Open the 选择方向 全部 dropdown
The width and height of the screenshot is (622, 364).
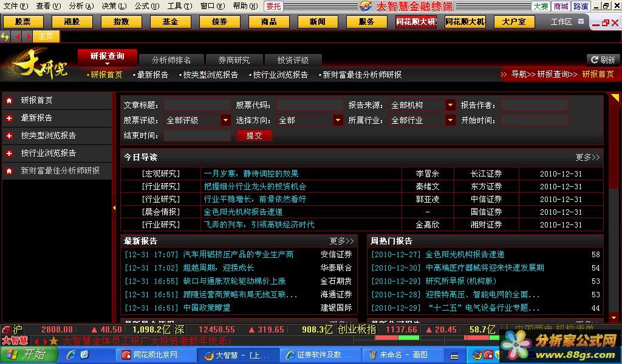(x=338, y=120)
